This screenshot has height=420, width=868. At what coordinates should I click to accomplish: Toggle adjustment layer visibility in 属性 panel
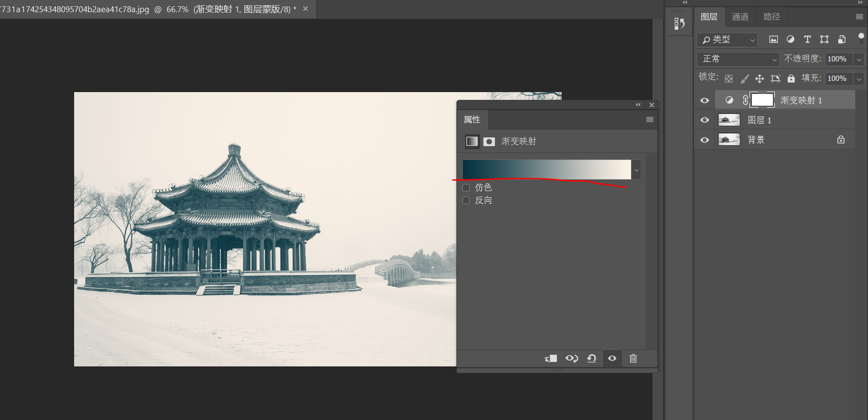pyautogui.click(x=612, y=359)
